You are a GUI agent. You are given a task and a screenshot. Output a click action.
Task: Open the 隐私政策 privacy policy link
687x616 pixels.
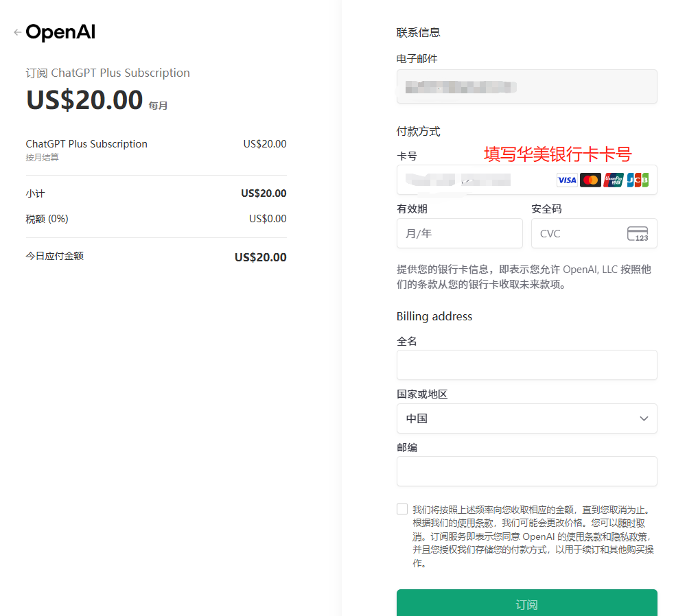pyautogui.click(x=629, y=536)
